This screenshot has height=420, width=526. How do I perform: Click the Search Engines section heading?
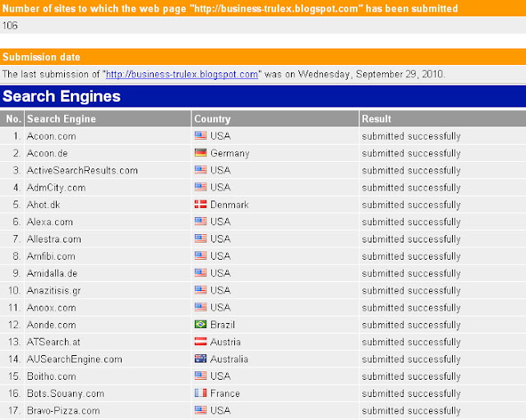(62, 96)
